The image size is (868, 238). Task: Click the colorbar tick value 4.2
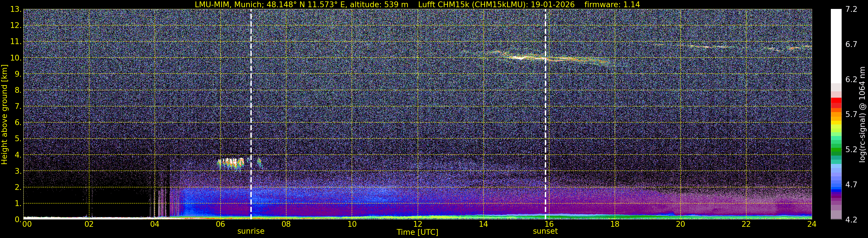coord(851,220)
